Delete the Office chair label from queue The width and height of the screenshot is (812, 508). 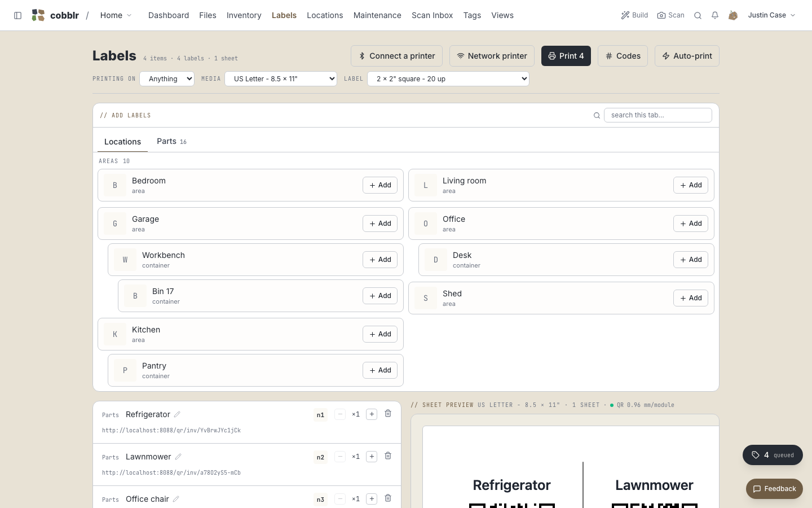tap(388, 498)
